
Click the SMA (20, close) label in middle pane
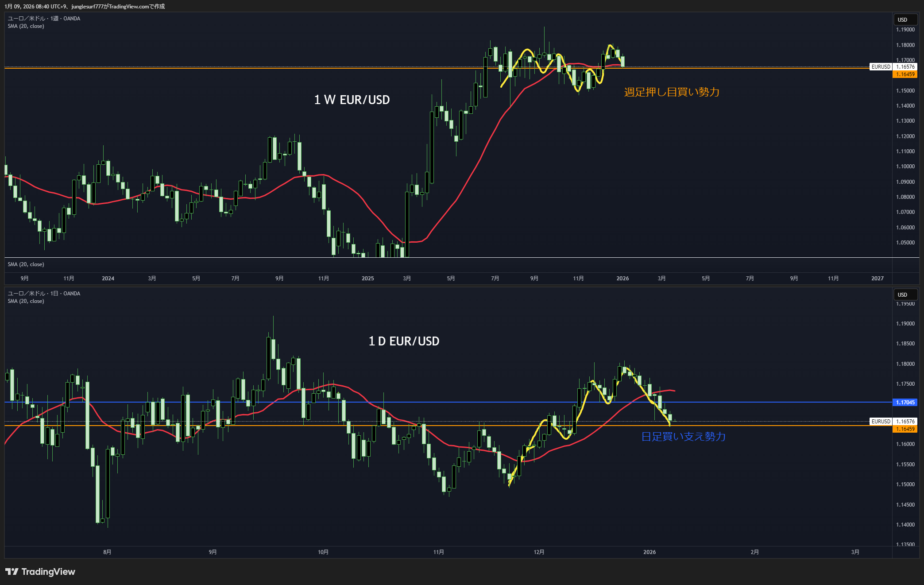pos(26,264)
